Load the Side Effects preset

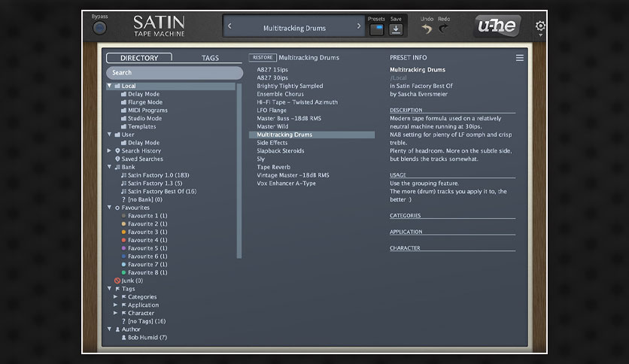[272, 143]
